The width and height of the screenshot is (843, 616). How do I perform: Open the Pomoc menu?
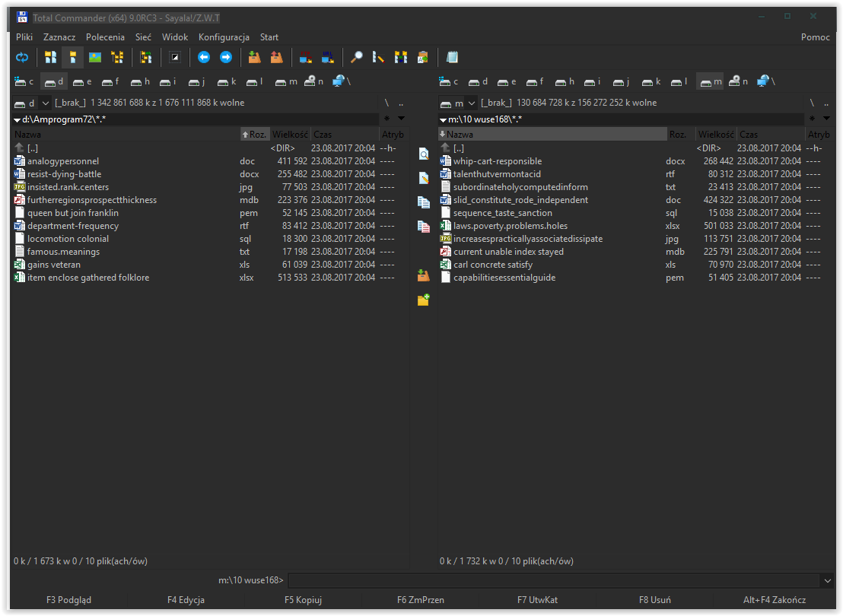815,37
